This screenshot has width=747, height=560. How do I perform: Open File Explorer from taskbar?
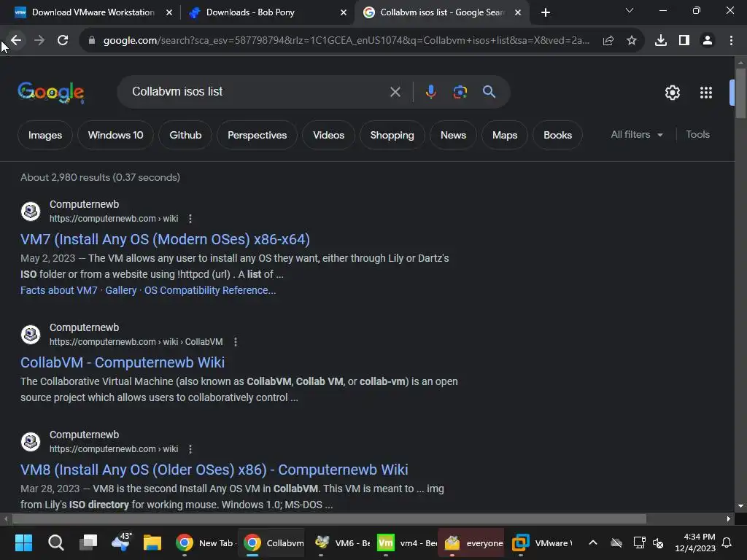coord(152,542)
